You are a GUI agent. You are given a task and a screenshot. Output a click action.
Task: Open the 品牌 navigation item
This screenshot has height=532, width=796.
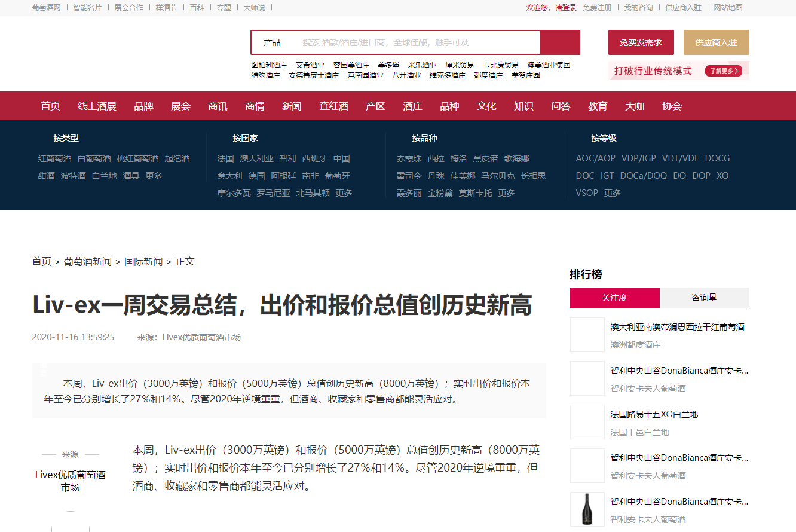(143, 106)
